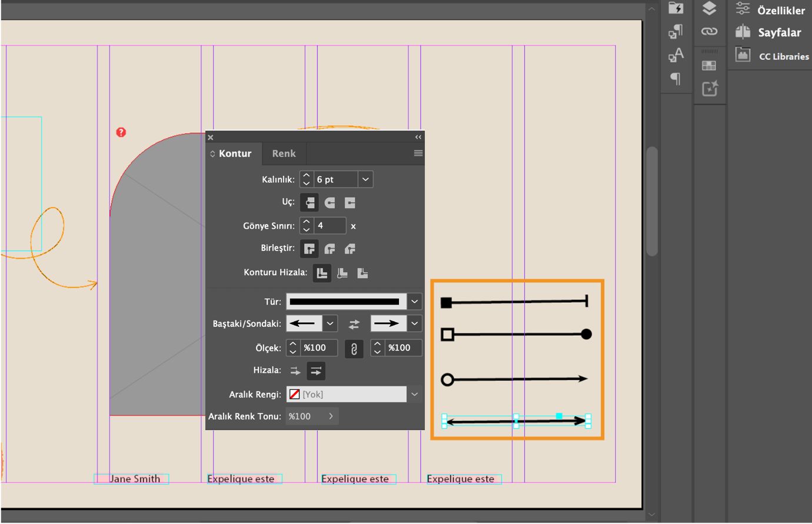This screenshot has height=524, width=812.
Task: Click the Aralık Renk Tonu %100 field
Action: (305, 416)
